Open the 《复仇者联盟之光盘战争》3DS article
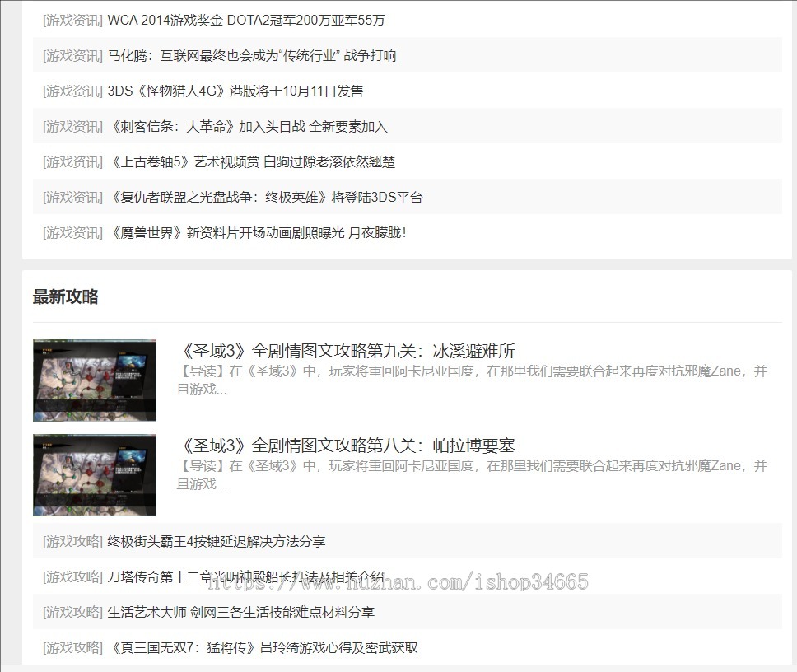797x672 pixels. point(265,197)
